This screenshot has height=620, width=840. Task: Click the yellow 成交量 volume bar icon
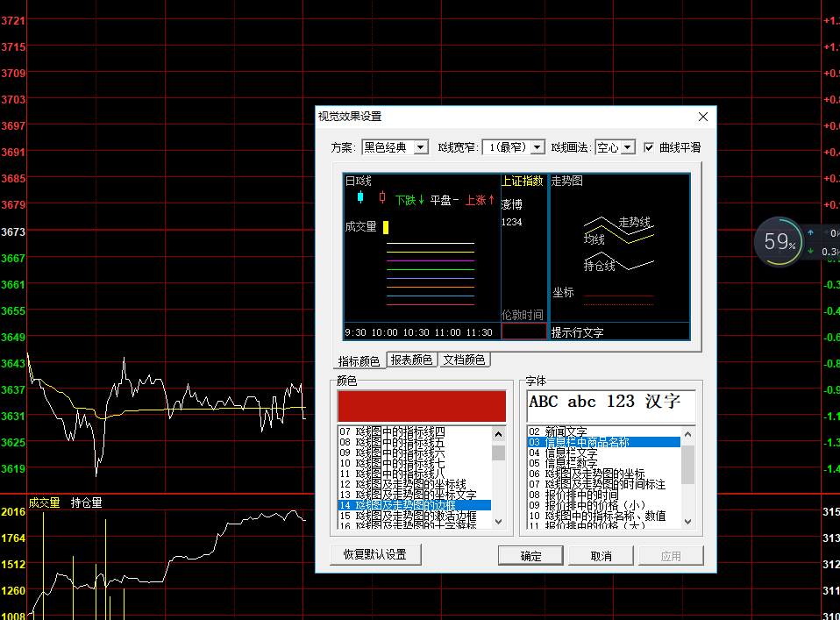pyautogui.click(x=386, y=227)
